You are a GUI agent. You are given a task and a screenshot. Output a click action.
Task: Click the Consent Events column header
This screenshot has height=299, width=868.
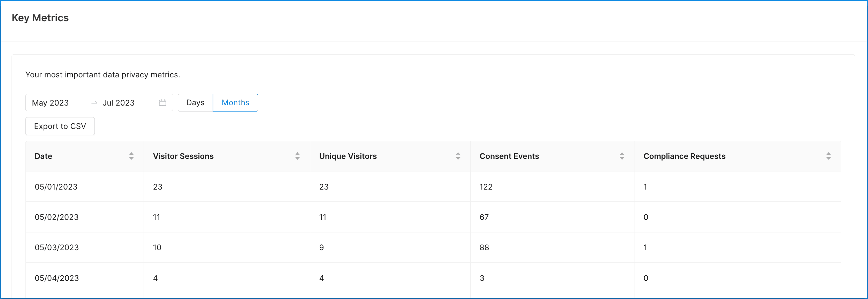pos(509,156)
